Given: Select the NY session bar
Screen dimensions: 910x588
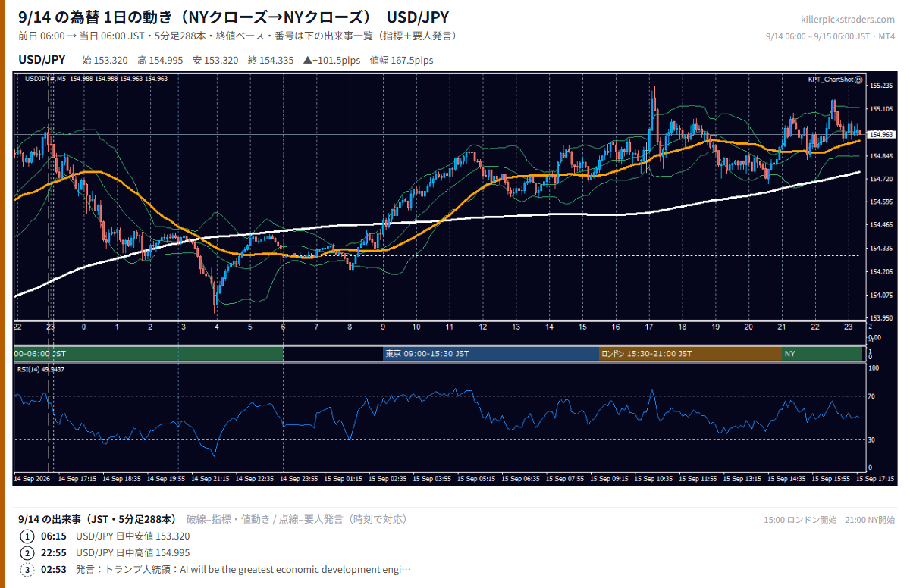Looking at the screenshot, I should 822,354.
